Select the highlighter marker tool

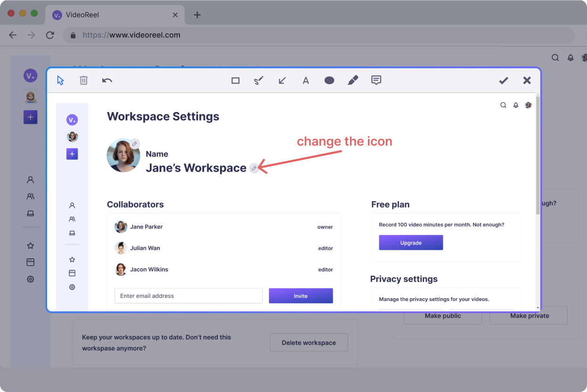tap(352, 81)
